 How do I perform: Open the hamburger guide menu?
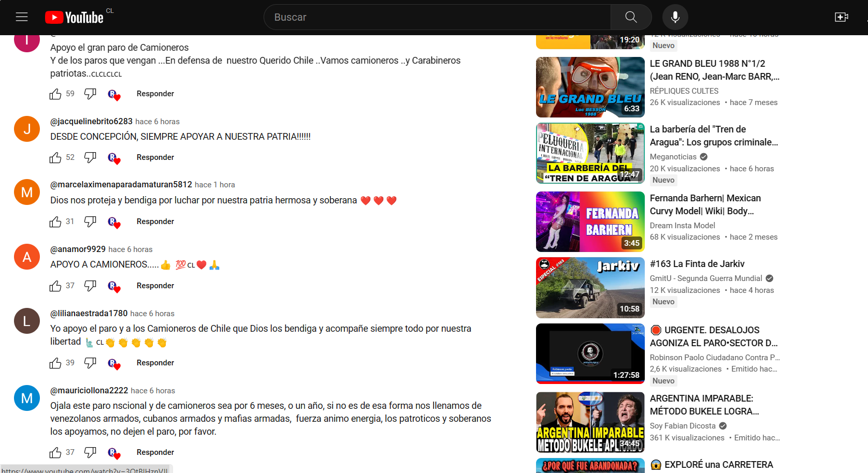(22, 17)
